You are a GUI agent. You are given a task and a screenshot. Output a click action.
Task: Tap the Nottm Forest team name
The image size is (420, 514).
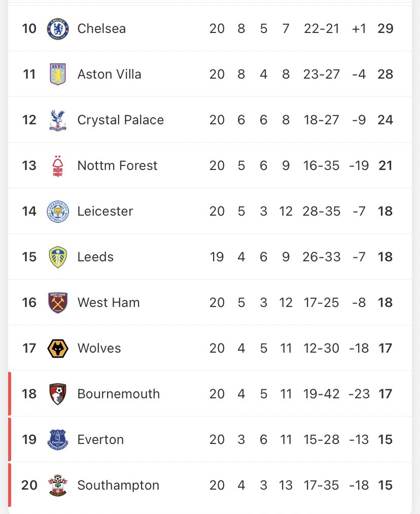[117, 165]
